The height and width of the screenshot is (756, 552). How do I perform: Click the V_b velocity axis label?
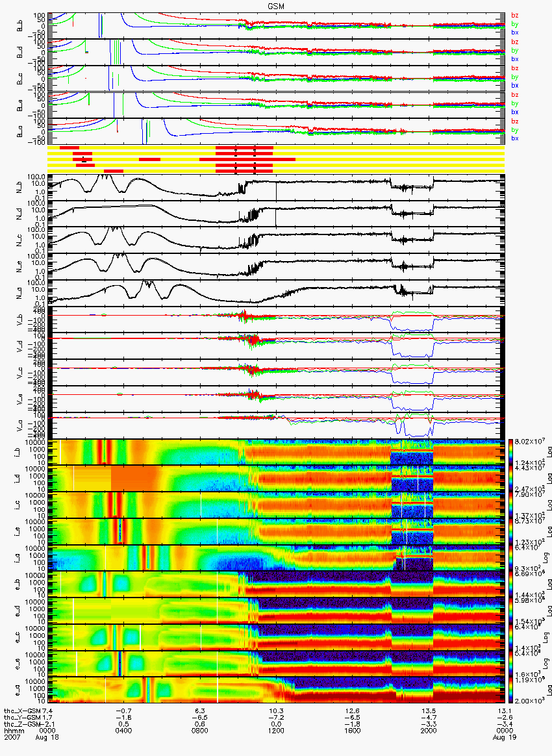point(19,319)
